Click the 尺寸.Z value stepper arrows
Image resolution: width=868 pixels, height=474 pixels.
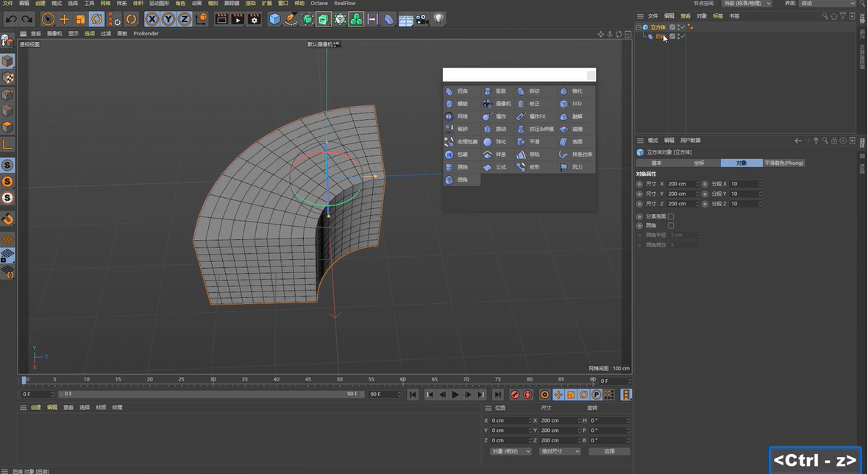tap(697, 204)
